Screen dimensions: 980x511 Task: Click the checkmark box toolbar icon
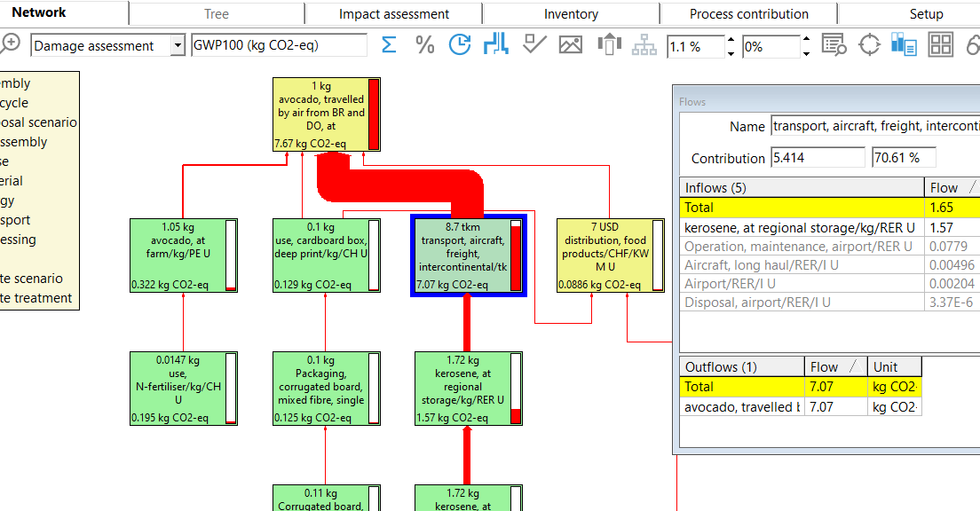point(534,44)
